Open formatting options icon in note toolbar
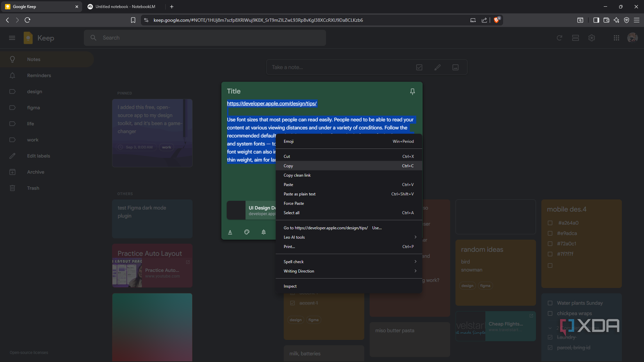644x362 pixels. (x=230, y=232)
